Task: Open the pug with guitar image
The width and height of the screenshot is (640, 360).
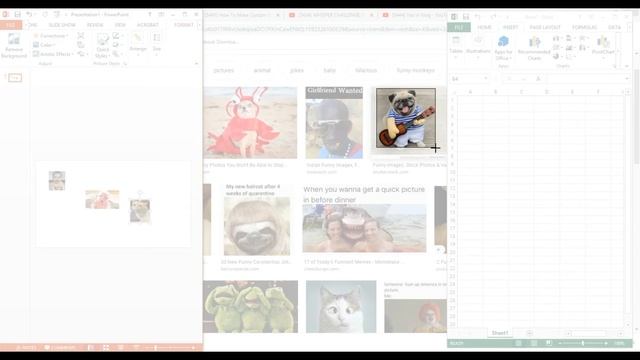Action: click(x=406, y=118)
